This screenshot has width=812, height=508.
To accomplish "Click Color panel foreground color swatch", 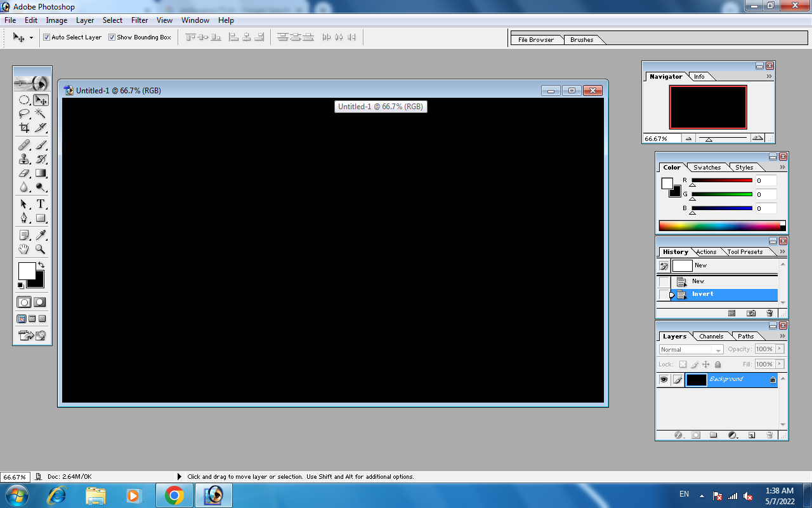I will (x=667, y=184).
